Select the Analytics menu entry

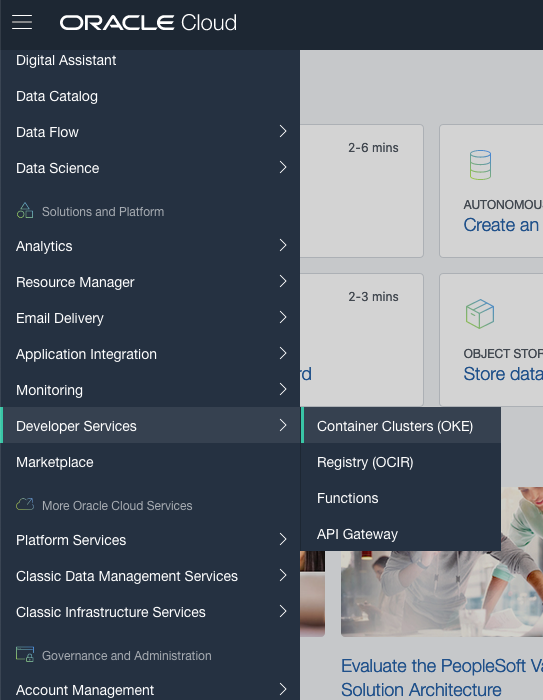tap(150, 246)
